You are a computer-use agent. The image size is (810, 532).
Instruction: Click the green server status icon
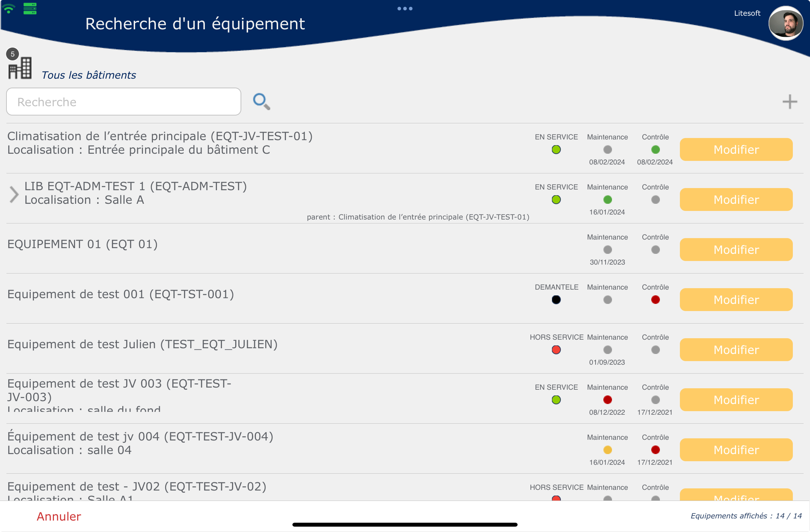pos(30,8)
